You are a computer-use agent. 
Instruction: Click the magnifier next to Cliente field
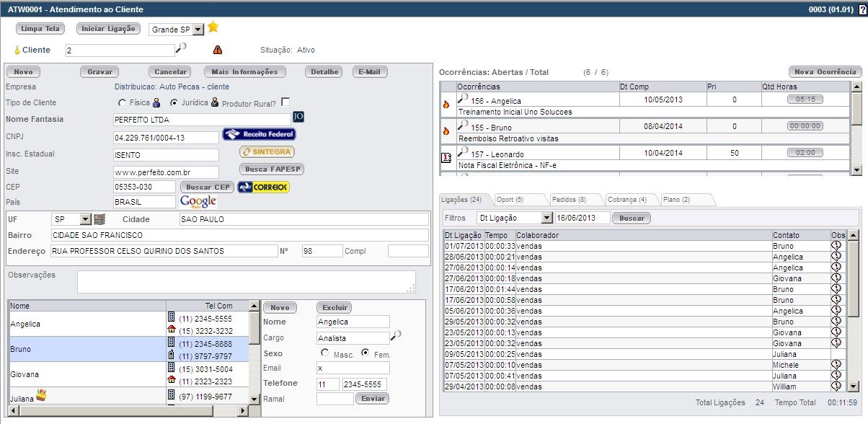pyautogui.click(x=182, y=48)
